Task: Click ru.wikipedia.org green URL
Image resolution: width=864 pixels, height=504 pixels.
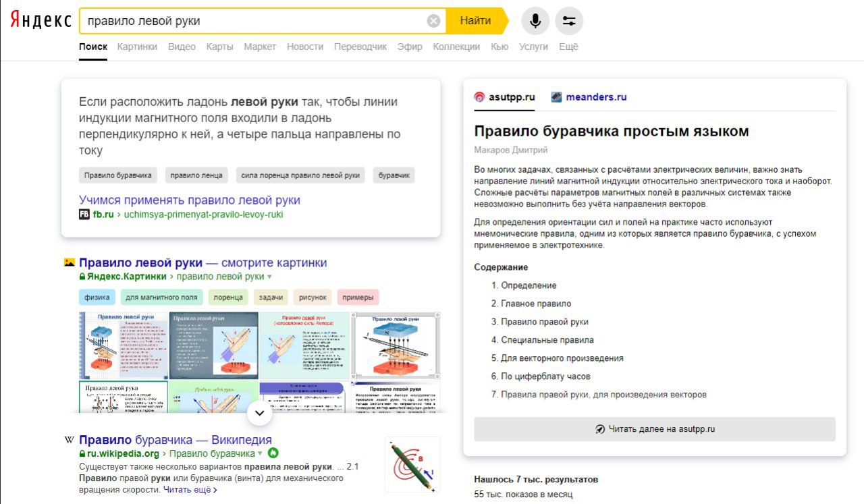Action: point(124,454)
